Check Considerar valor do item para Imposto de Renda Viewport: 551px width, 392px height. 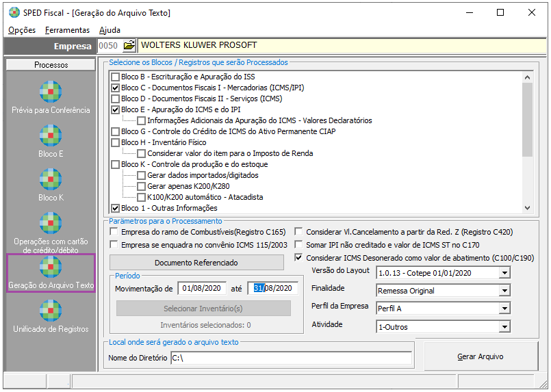(141, 153)
